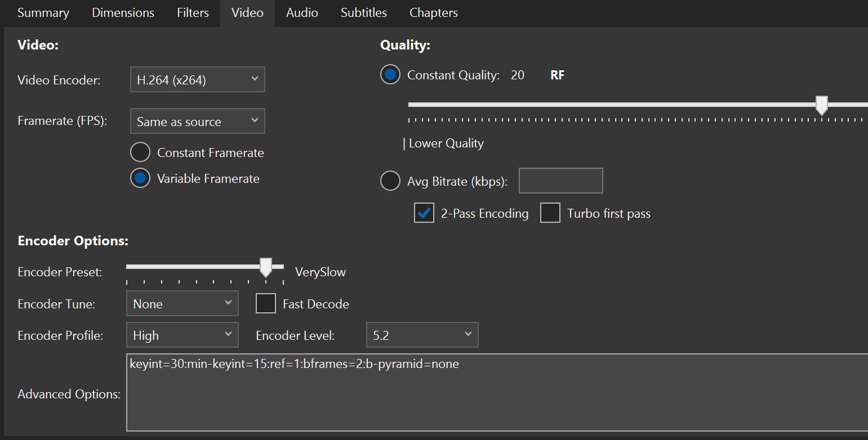The image size is (868, 440).
Task: Switch to the Subtitles tab
Action: [363, 13]
